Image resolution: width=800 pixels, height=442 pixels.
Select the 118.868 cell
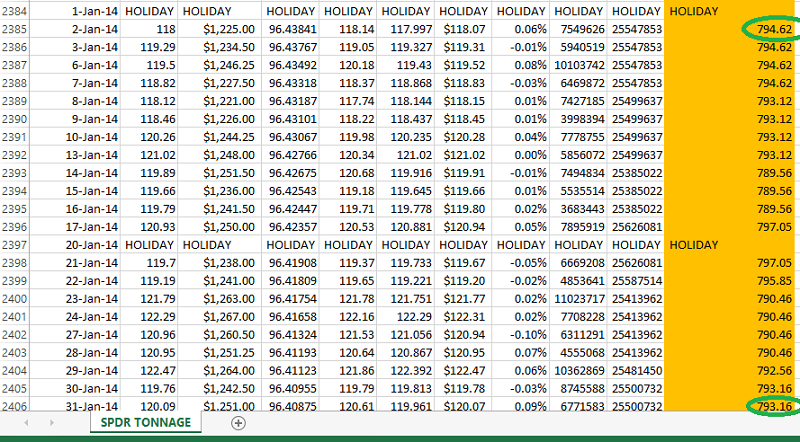click(406, 83)
